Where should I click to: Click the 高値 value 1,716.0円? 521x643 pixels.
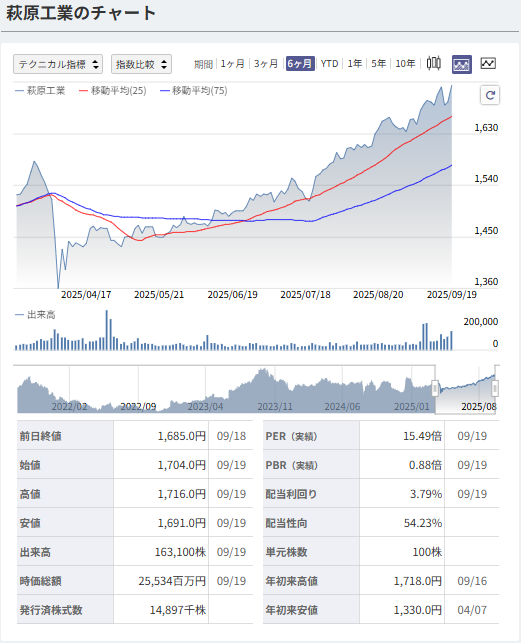[x=182, y=494]
